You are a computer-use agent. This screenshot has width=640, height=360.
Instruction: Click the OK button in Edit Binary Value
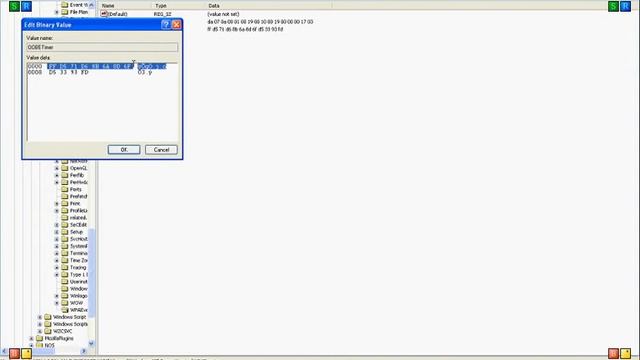[x=124, y=150]
